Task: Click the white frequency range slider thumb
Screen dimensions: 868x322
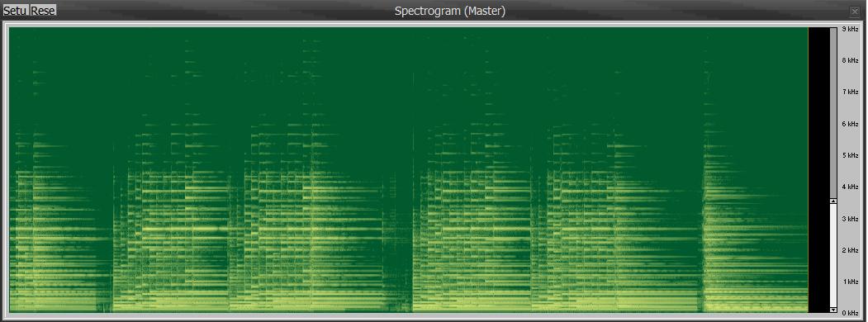Action: [x=833, y=255]
